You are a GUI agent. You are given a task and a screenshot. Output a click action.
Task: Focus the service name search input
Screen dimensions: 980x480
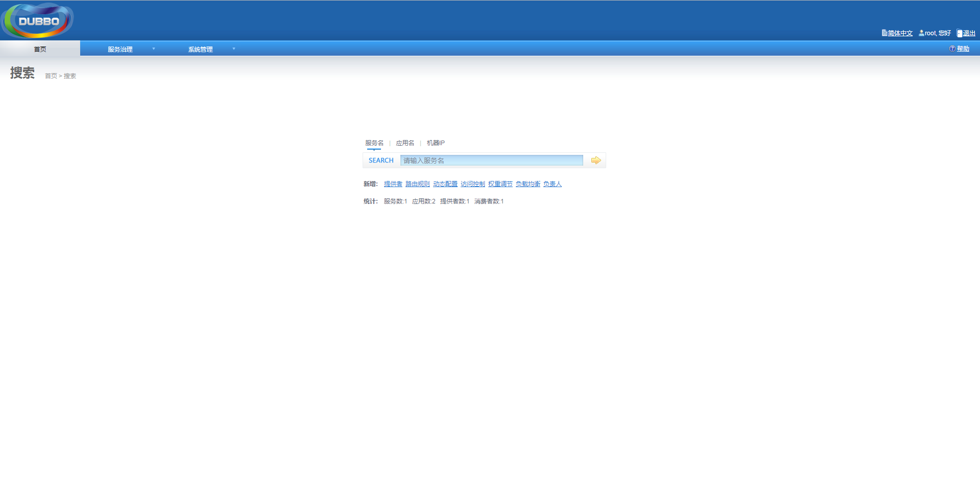492,161
